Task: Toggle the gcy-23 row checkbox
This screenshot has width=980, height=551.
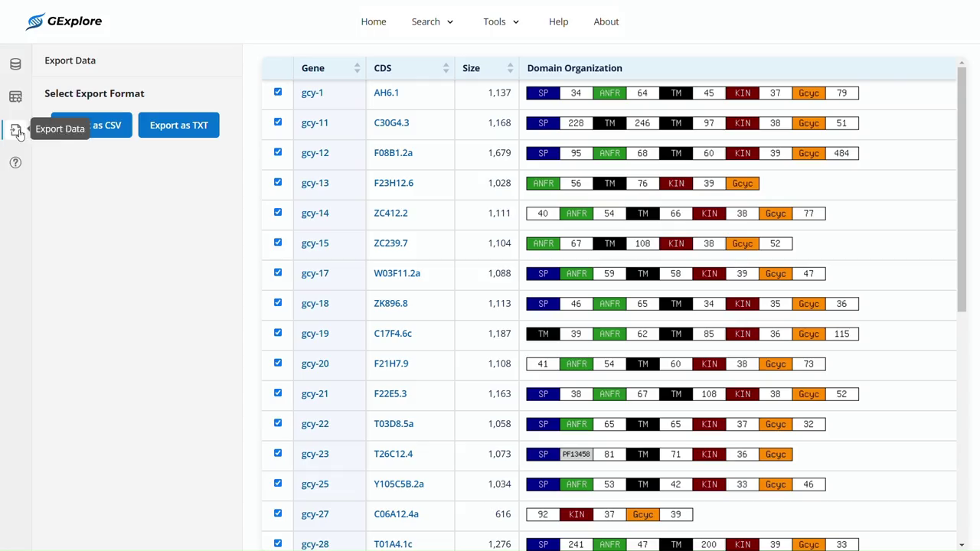Action: [278, 453]
